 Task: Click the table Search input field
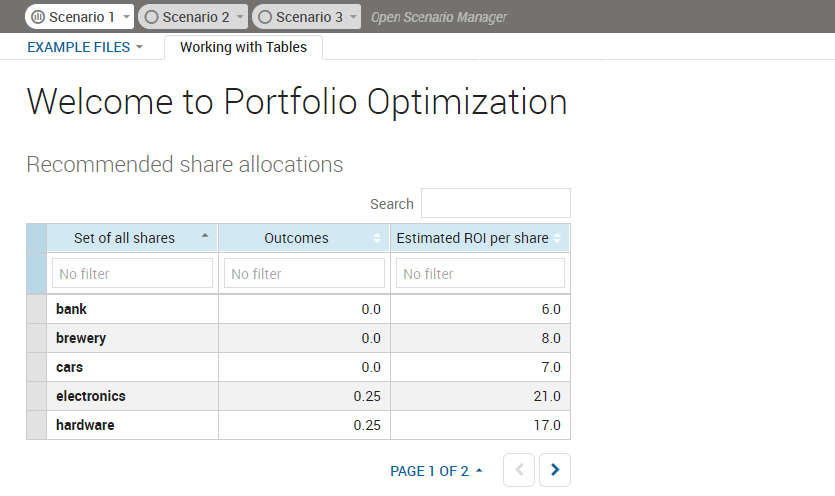coord(495,203)
